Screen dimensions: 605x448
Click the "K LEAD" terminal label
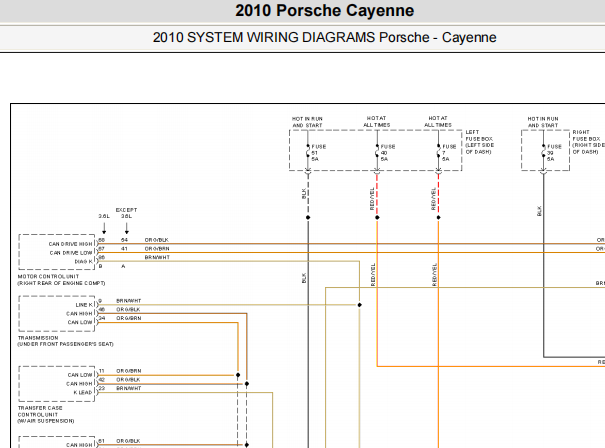coord(83,392)
